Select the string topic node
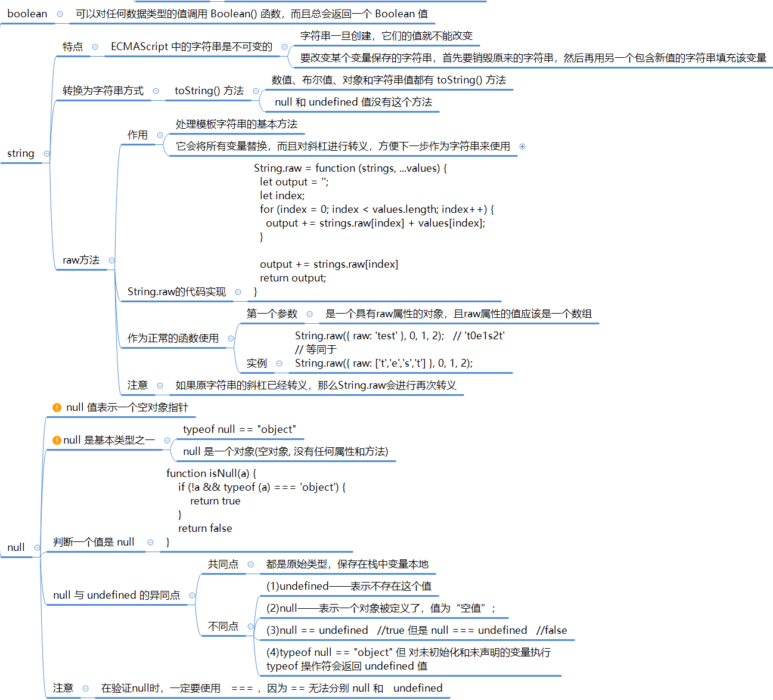773x700 pixels. tap(21, 154)
